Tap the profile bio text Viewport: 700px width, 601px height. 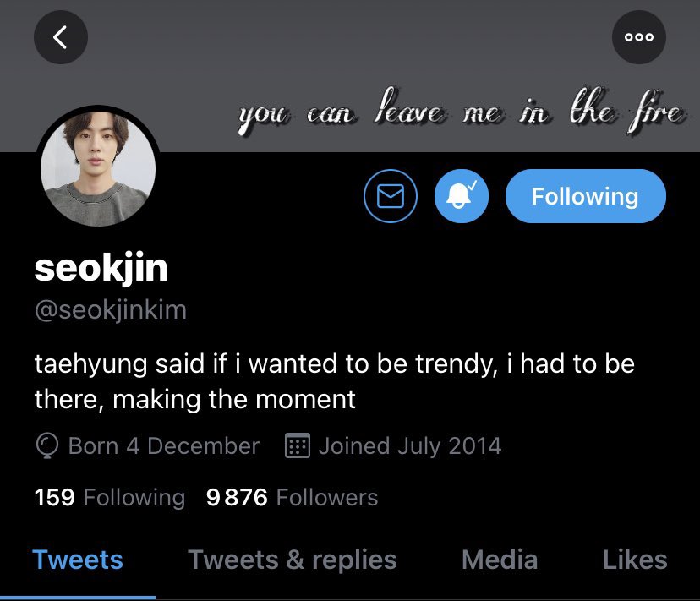[335, 381]
